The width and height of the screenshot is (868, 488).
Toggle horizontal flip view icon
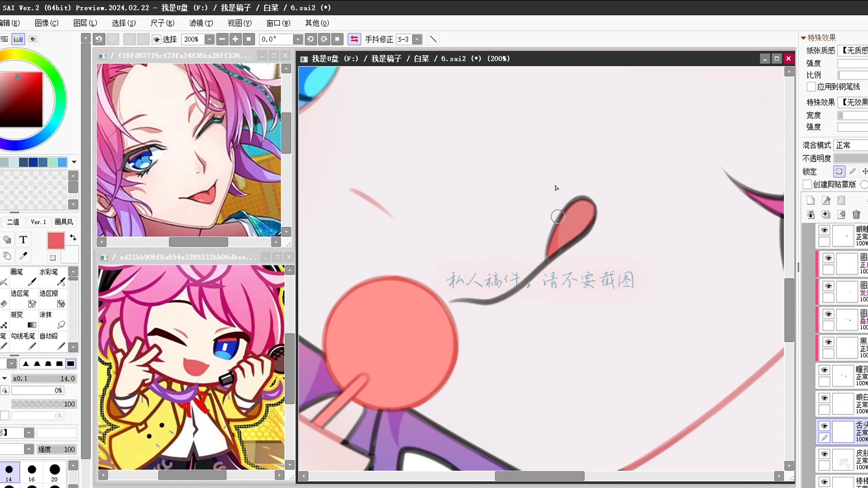click(x=354, y=39)
